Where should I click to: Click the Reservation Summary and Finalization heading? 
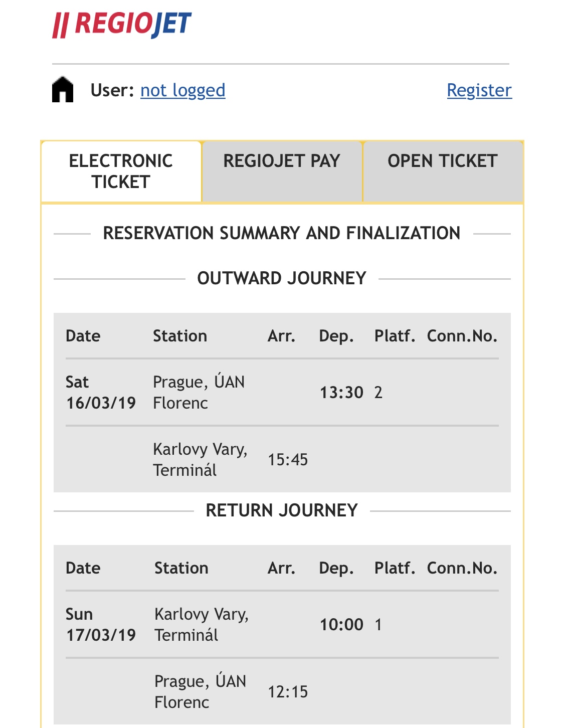click(282, 233)
